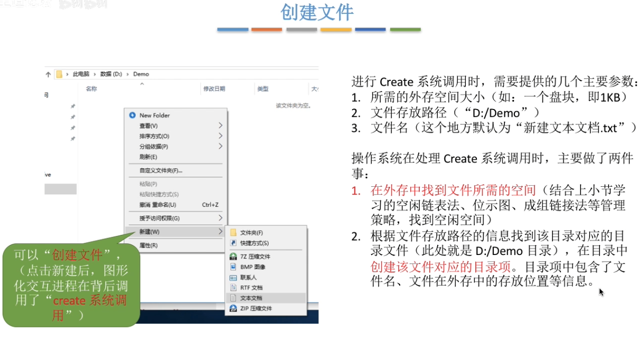
Task: Click the line starting 所需的外存空间大小
Action: pos(498,97)
